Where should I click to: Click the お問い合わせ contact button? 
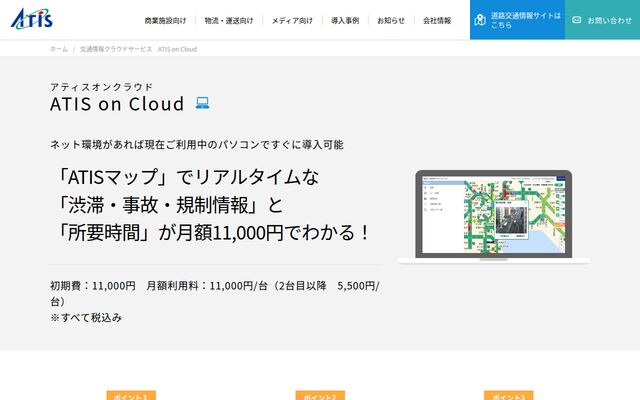[x=602, y=20]
